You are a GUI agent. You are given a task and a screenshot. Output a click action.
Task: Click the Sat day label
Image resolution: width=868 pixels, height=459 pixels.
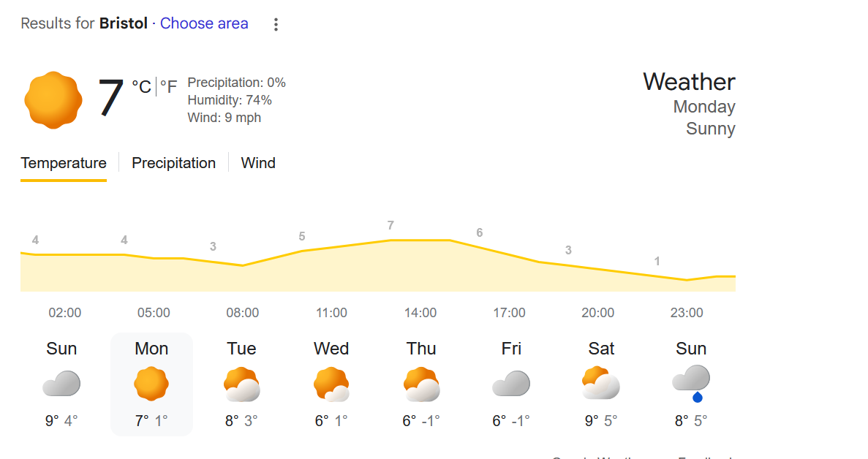[x=601, y=349]
